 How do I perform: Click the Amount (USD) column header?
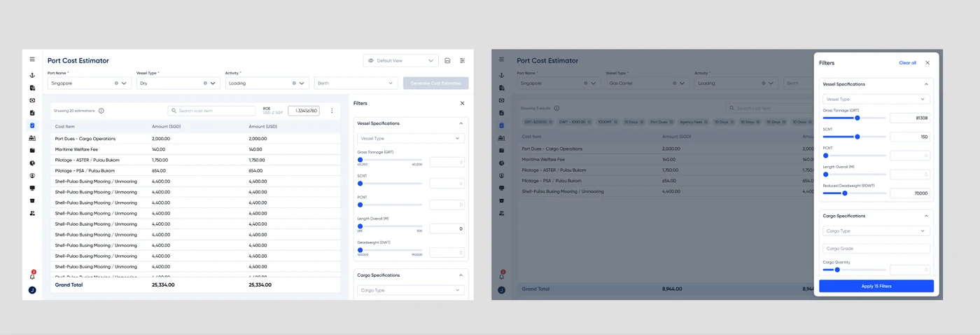263,126
